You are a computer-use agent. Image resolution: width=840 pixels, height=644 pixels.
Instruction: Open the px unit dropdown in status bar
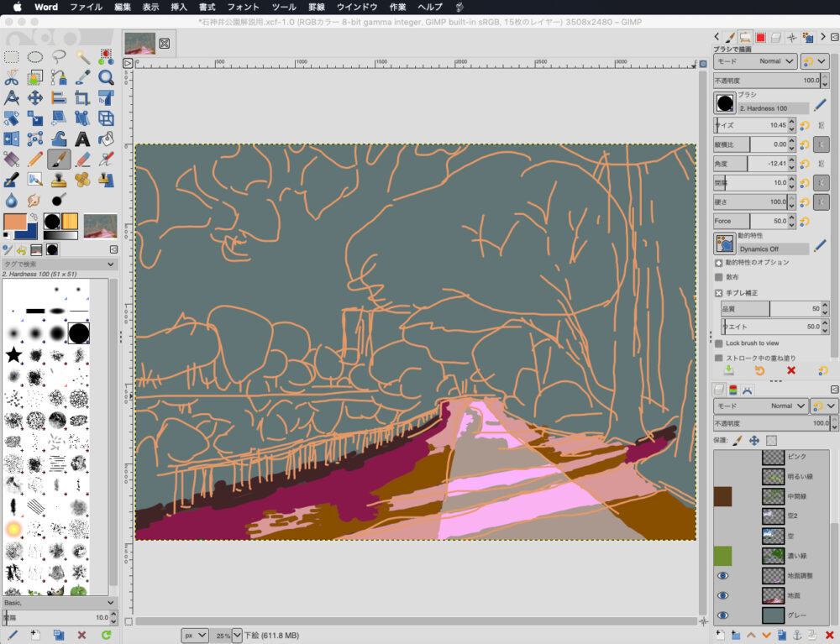tap(194, 635)
